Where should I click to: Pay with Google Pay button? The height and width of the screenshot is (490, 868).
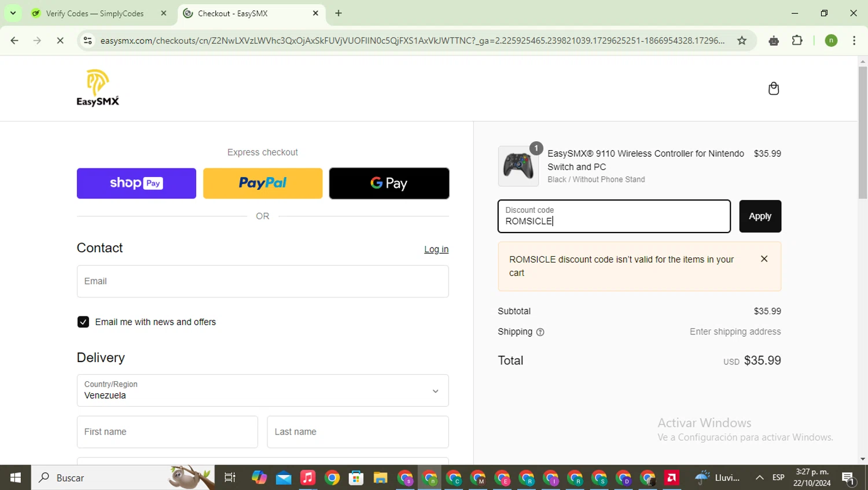[x=389, y=183]
